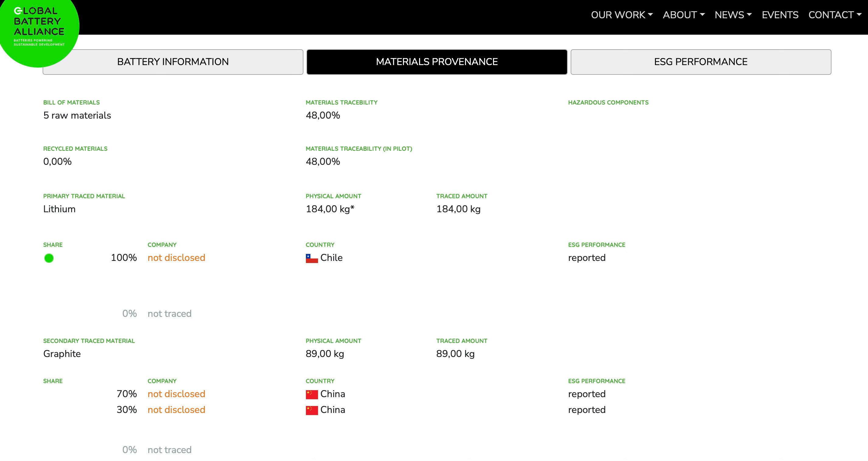Click 'reported' ESG status for Chile
The image size is (868, 461).
click(587, 258)
